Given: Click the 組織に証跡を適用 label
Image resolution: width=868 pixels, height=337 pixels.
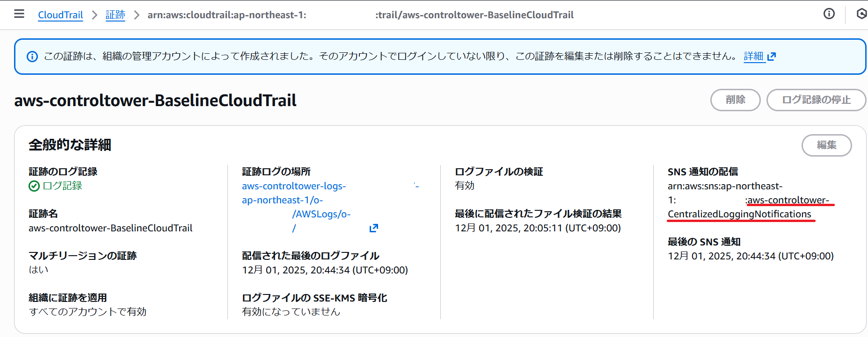Looking at the screenshot, I should tap(68, 298).
